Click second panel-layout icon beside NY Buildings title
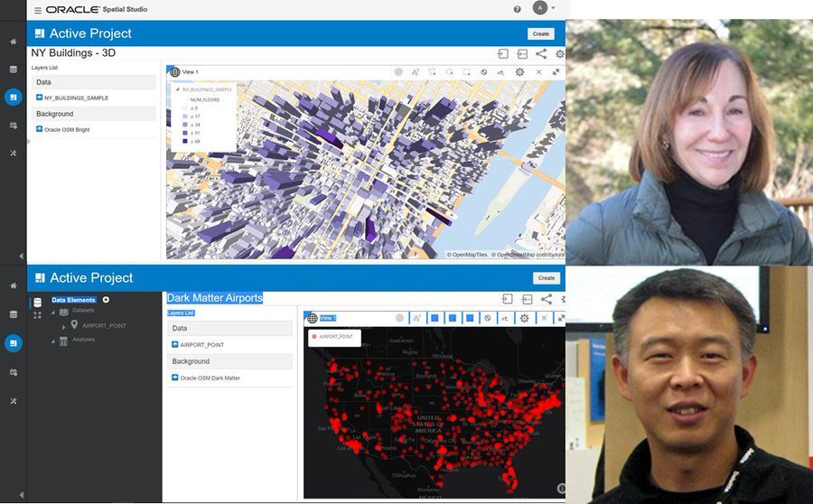This screenshot has height=504, width=813. pyautogui.click(x=522, y=54)
